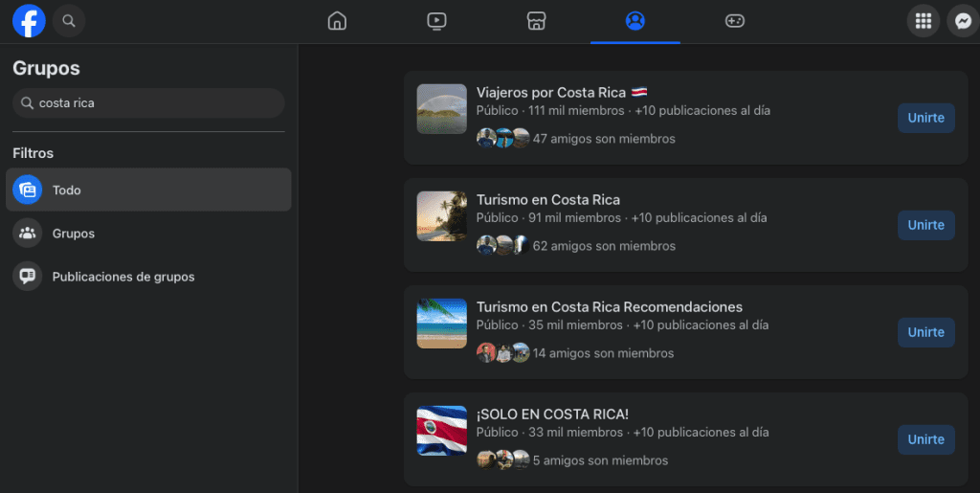Click 'Público · 91 mil miembros' info line
The height and width of the screenshot is (493, 980).
[621, 218]
